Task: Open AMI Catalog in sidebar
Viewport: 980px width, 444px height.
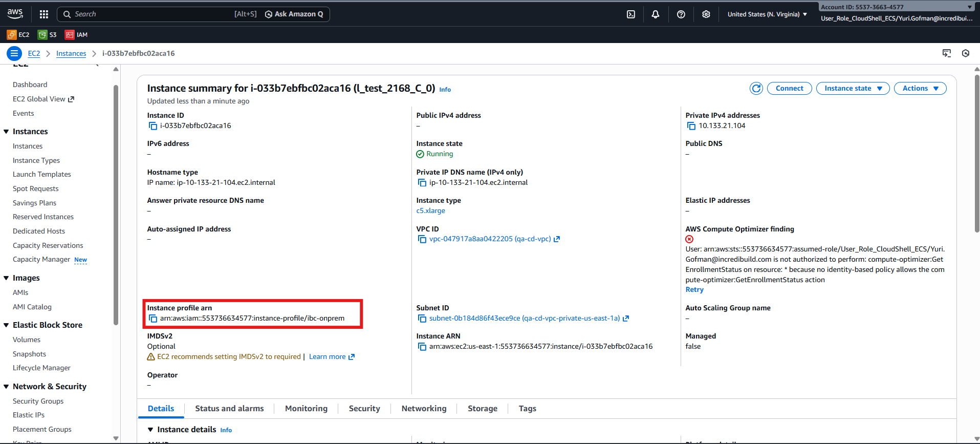Action: pyautogui.click(x=32, y=307)
